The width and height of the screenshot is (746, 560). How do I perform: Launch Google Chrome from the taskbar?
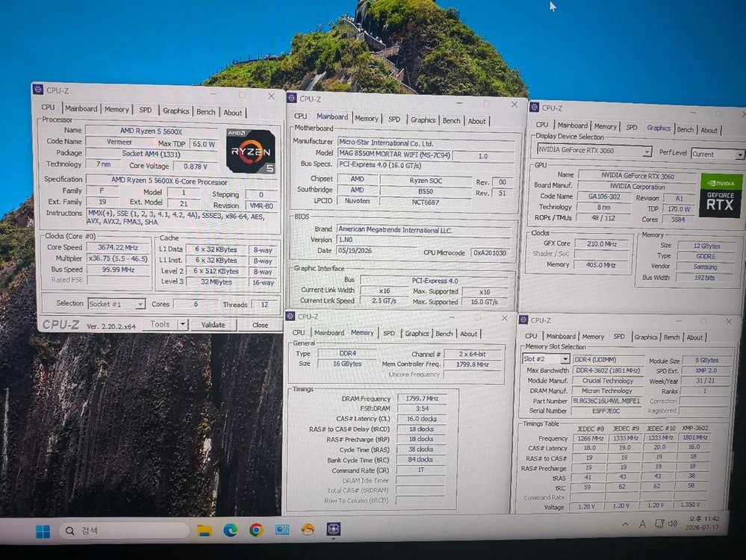(x=256, y=529)
